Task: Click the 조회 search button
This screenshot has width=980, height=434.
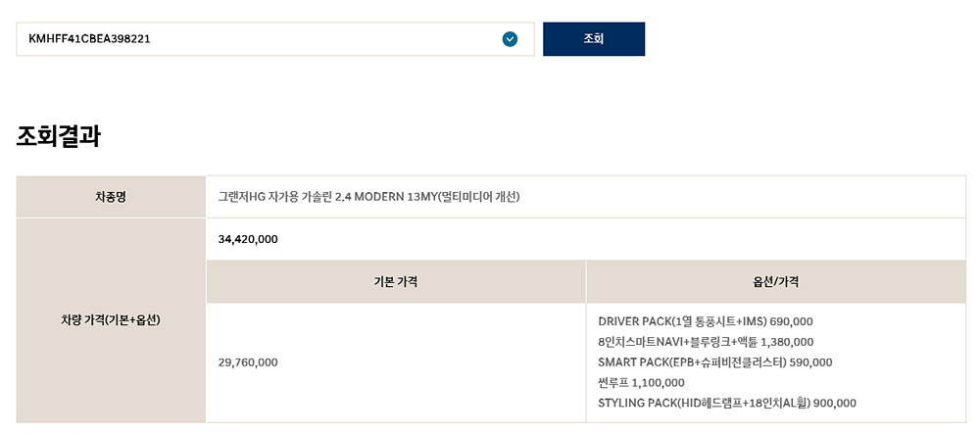Action: click(594, 39)
